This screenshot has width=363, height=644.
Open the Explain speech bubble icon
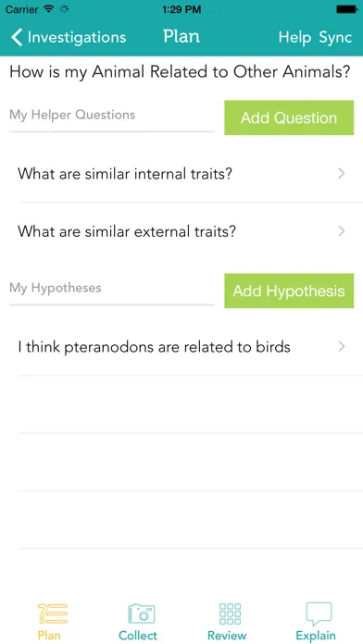click(319, 613)
